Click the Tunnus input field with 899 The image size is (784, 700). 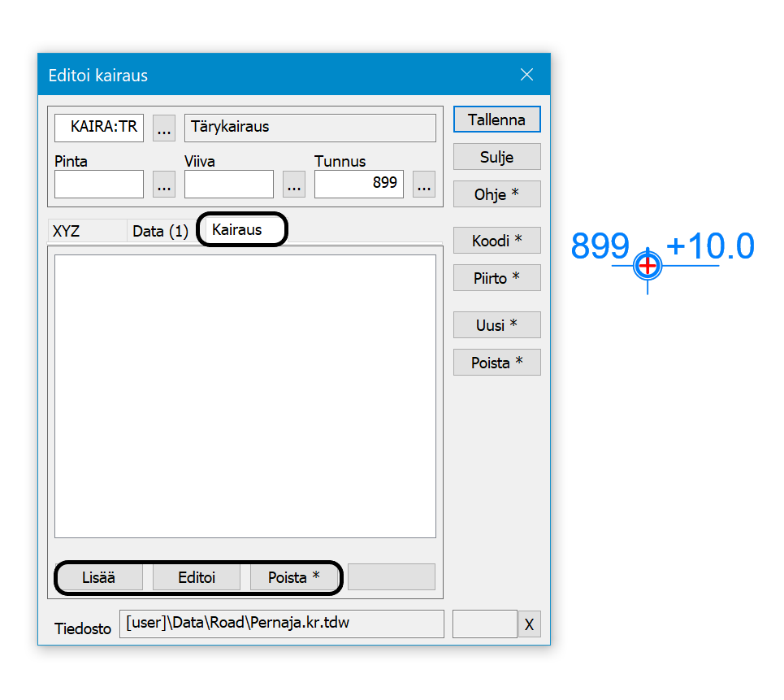(x=358, y=184)
